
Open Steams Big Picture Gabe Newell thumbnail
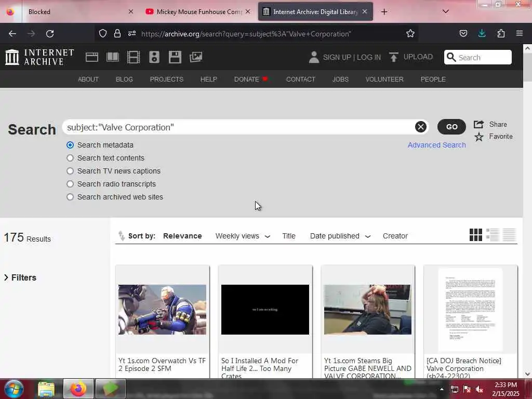tap(367, 310)
